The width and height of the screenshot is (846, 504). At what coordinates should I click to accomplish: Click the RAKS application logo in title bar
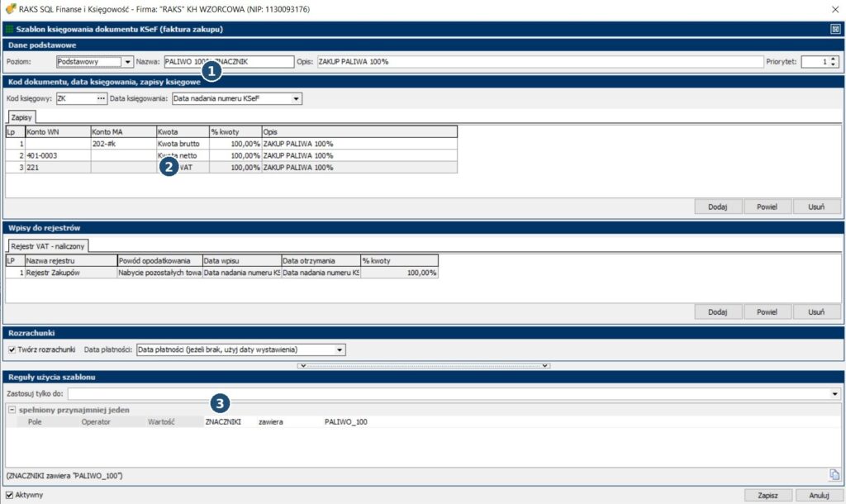9,8
